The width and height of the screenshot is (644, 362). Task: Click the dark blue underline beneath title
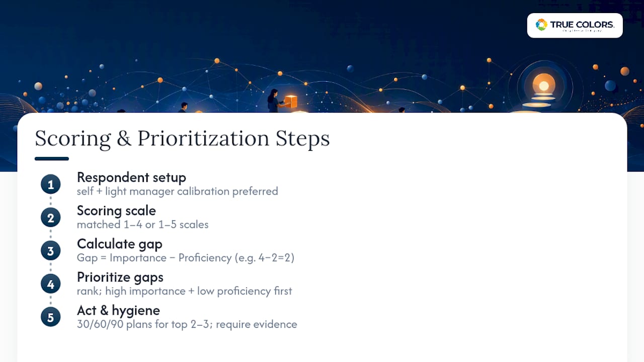(52, 159)
